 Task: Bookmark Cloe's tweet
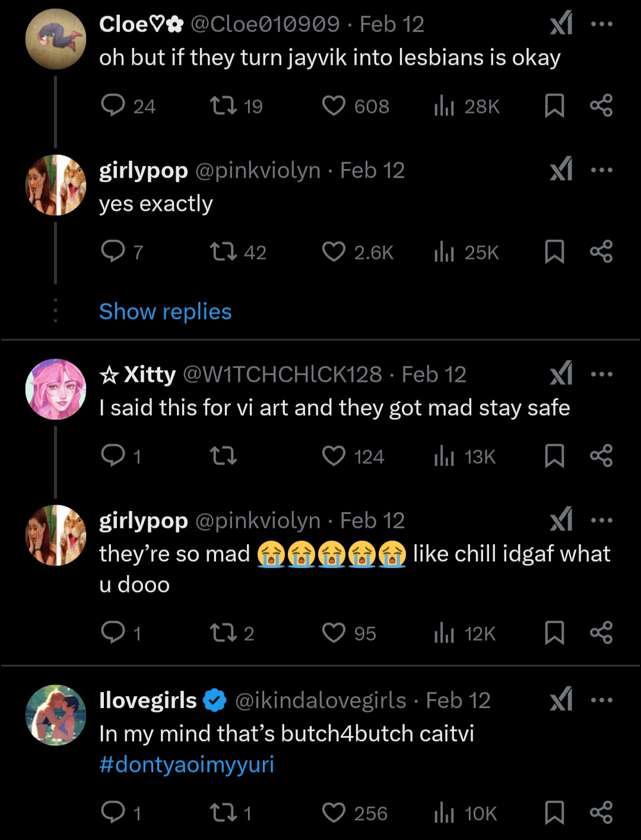[x=554, y=106]
